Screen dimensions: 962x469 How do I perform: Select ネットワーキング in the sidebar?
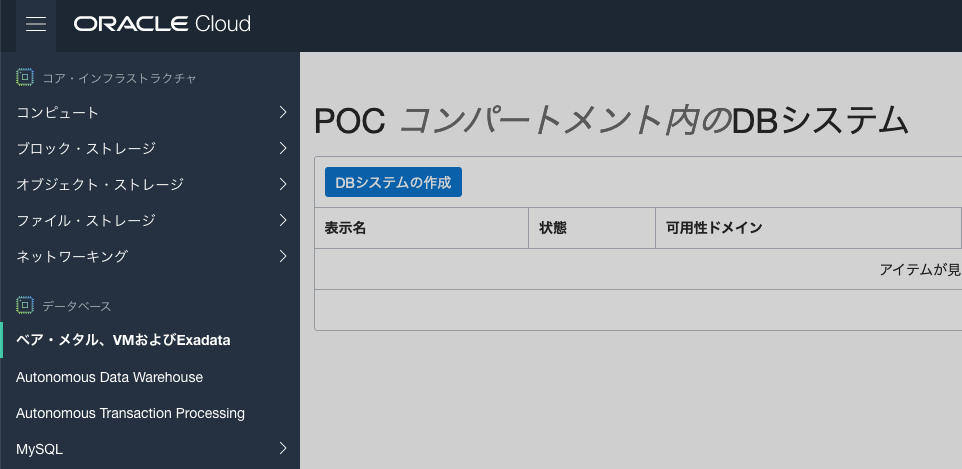pos(72,256)
